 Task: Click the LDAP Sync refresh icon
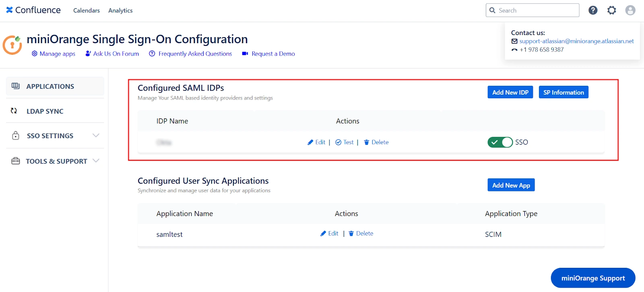(x=14, y=111)
